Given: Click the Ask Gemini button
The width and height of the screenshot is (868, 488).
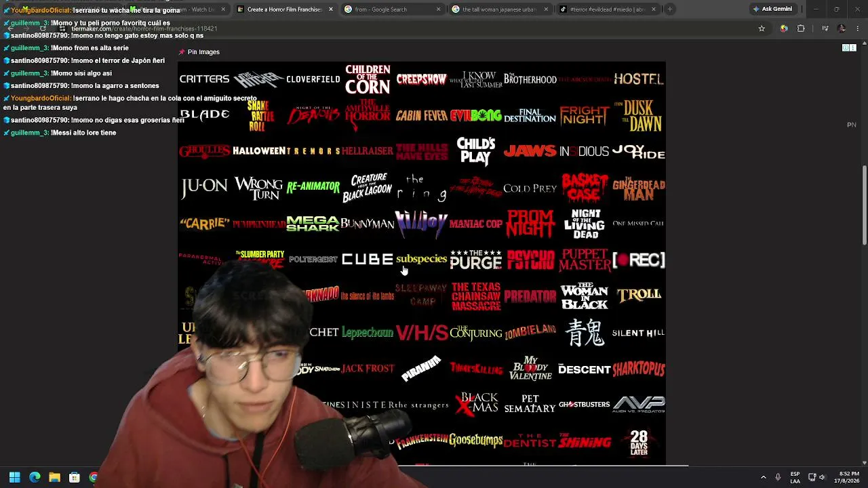Looking at the screenshot, I should coord(772,9).
